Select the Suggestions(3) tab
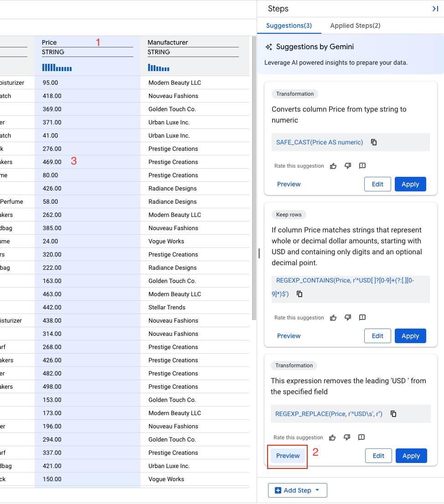Image resolution: width=444 pixels, height=504 pixels. coord(289,26)
